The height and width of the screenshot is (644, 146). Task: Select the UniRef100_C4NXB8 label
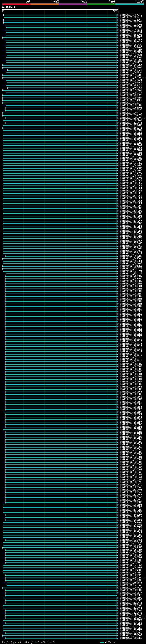(x=131, y=165)
